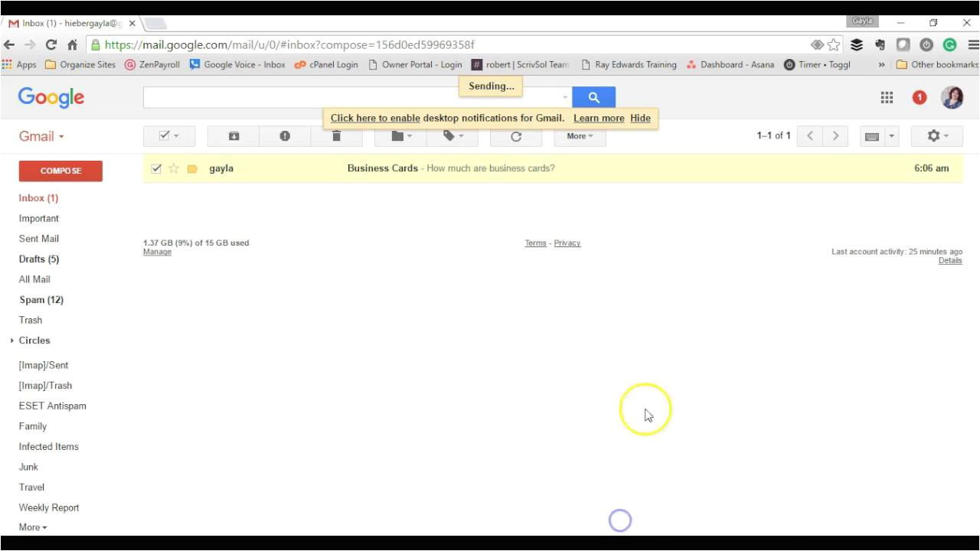
Task: Click the red COMPOSE button
Action: click(x=60, y=171)
